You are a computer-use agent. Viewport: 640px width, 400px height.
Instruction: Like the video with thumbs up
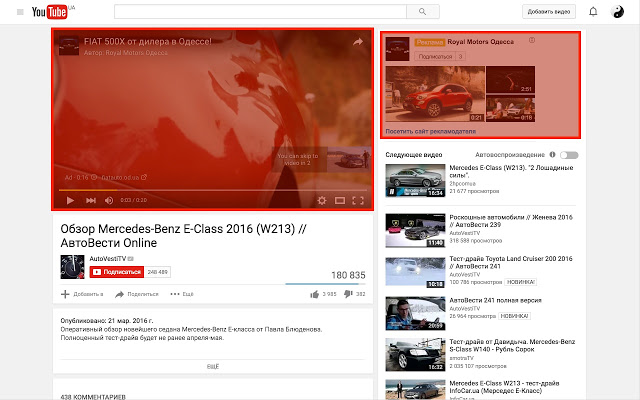coord(314,294)
